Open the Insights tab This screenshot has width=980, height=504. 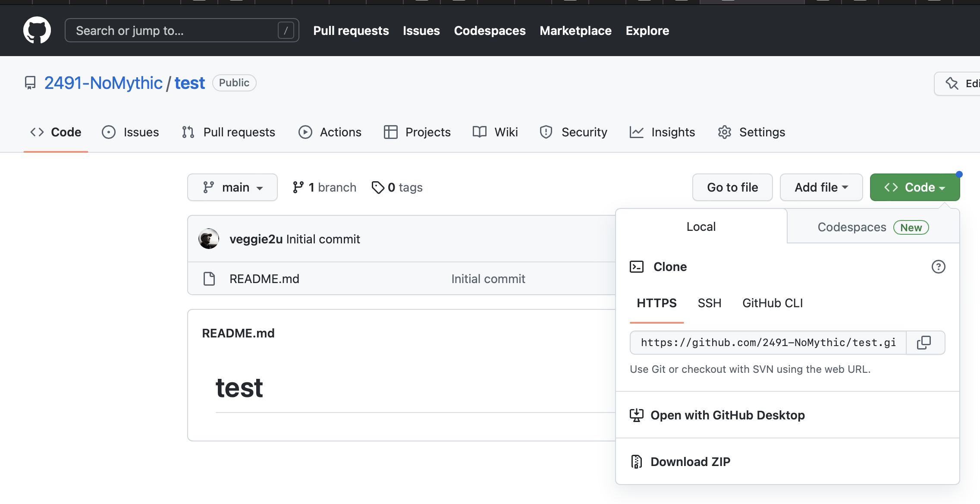(x=662, y=132)
